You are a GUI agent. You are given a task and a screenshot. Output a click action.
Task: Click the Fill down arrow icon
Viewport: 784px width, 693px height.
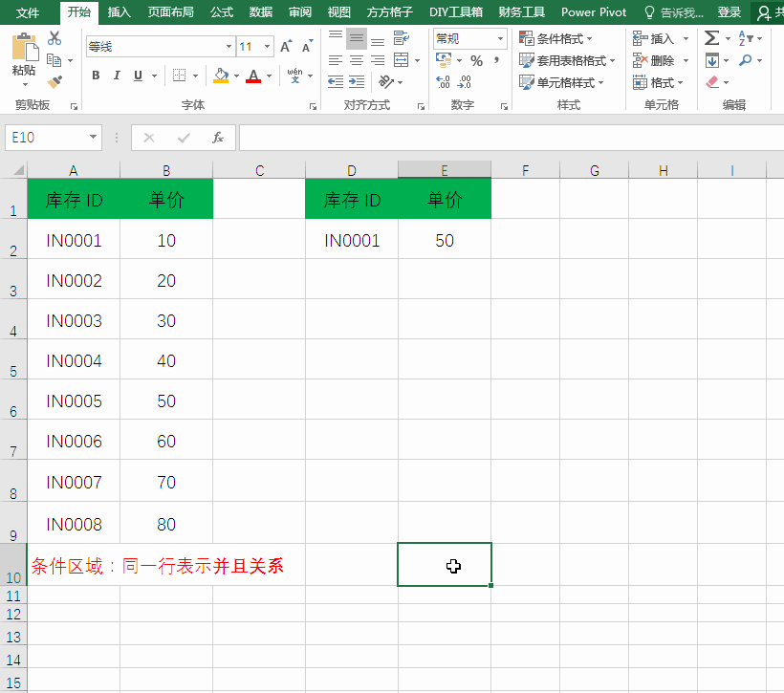(712, 60)
